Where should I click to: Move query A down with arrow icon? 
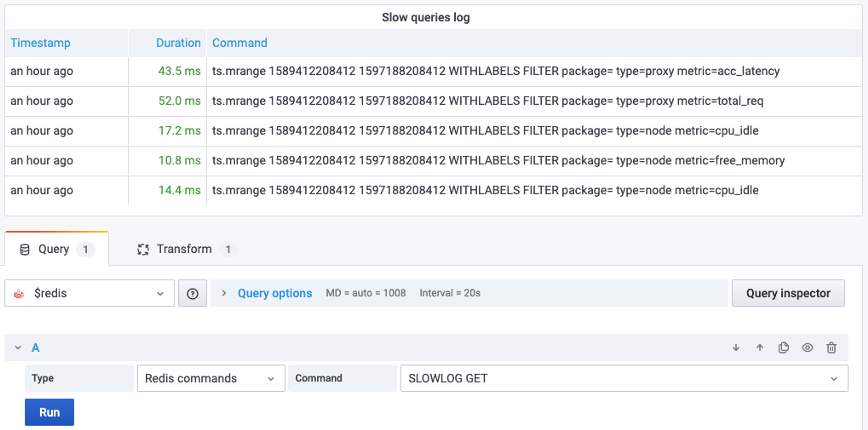point(736,348)
